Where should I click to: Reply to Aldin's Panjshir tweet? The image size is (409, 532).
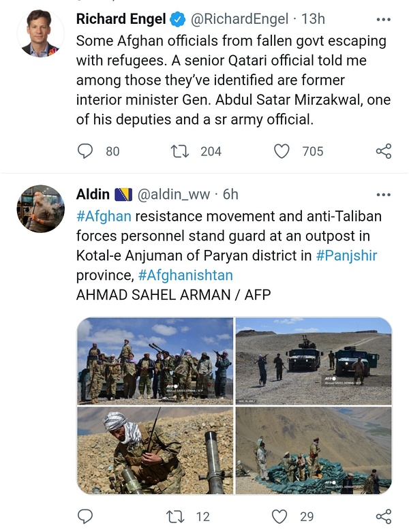pos(85,516)
